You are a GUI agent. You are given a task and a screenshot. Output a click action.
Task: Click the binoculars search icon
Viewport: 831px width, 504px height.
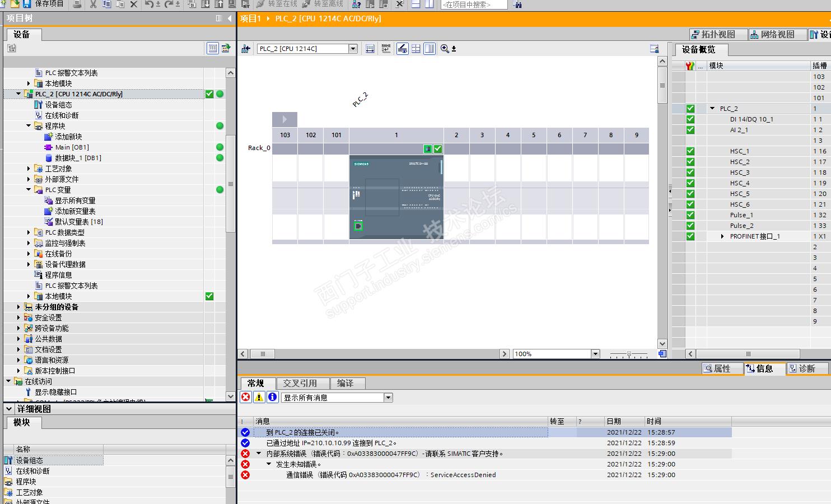click(x=517, y=4)
